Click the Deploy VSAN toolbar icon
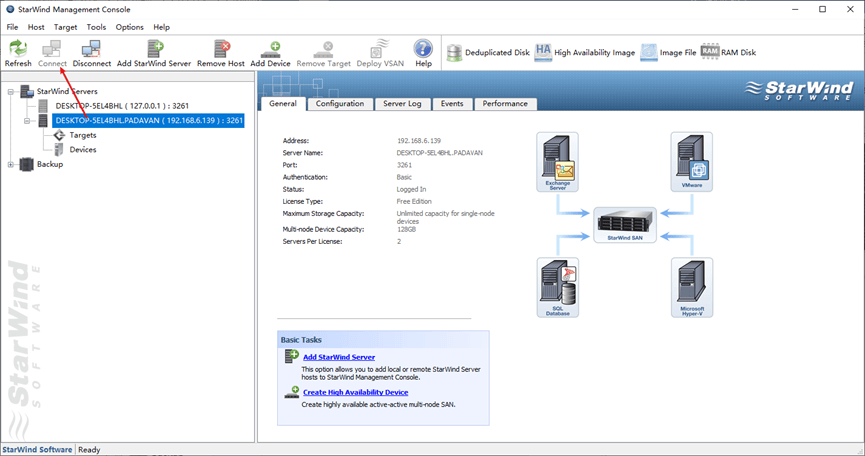Image resolution: width=865 pixels, height=456 pixels. coord(380,49)
